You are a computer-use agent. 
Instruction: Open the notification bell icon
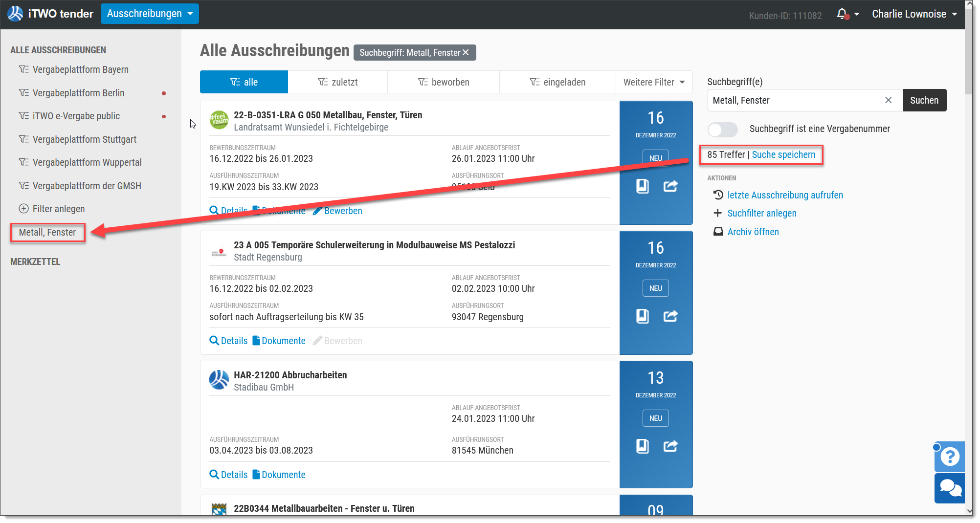[x=842, y=14]
